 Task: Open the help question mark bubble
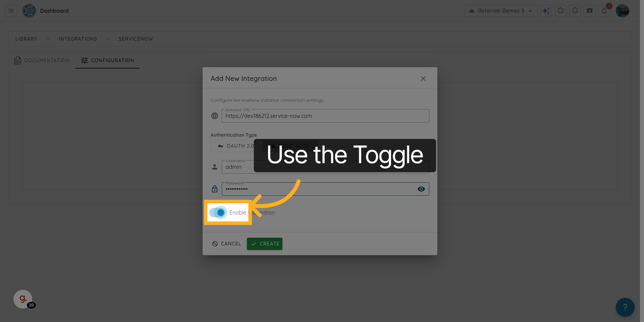625,307
